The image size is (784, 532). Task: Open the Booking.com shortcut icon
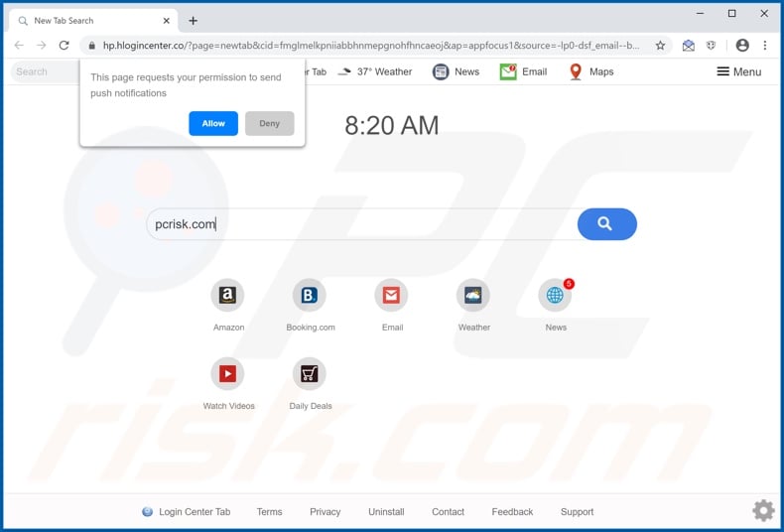310,295
